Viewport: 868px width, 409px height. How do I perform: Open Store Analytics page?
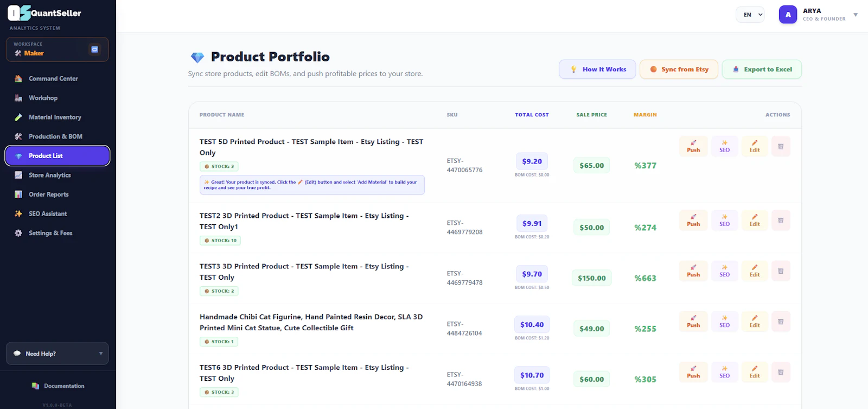tap(58, 175)
